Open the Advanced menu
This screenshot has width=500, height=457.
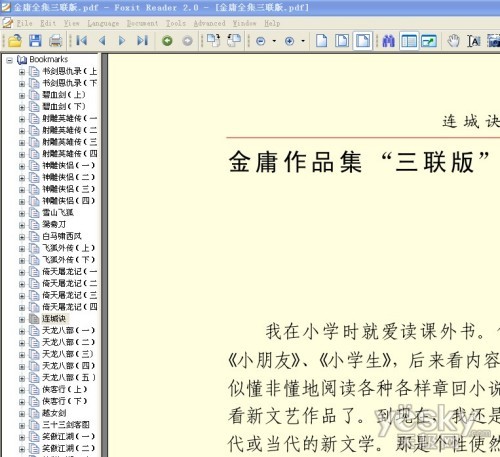[x=210, y=23]
